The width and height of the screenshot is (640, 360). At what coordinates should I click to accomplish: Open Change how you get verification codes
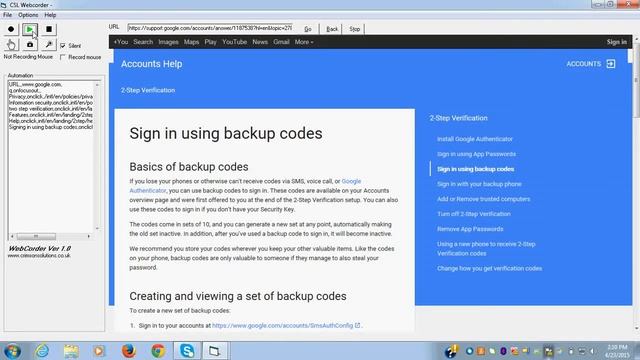coord(489,269)
